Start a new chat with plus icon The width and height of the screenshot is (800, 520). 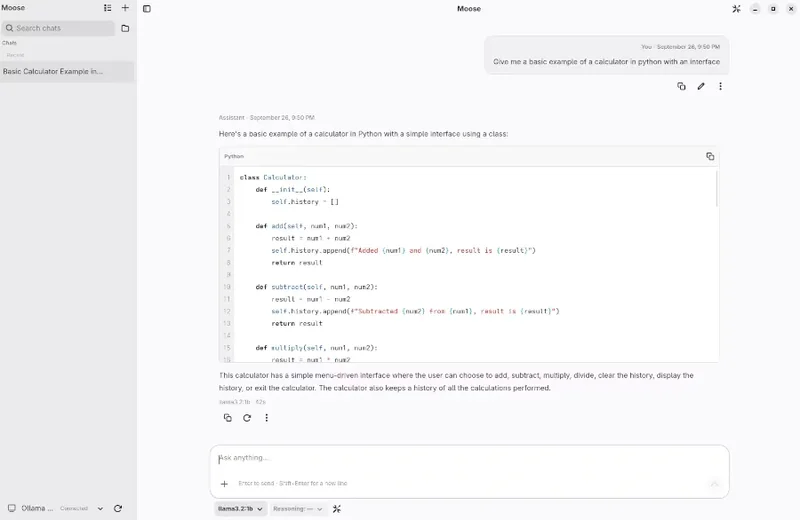(x=125, y=8)
